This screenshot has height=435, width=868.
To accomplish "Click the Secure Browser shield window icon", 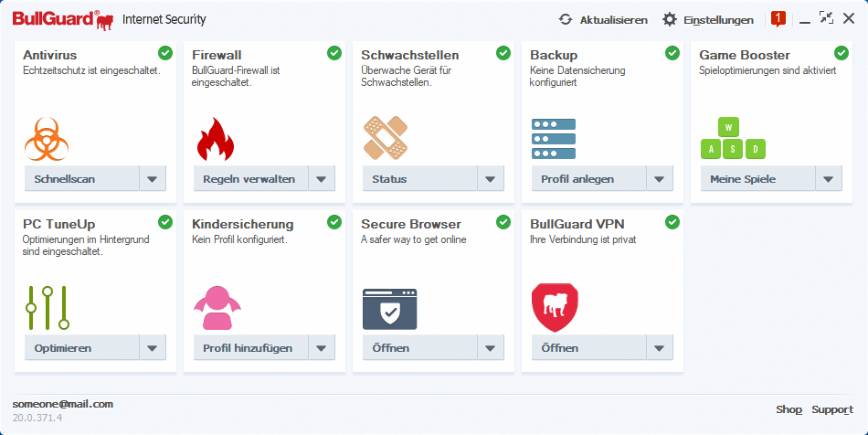I will [x=389, y=308].
